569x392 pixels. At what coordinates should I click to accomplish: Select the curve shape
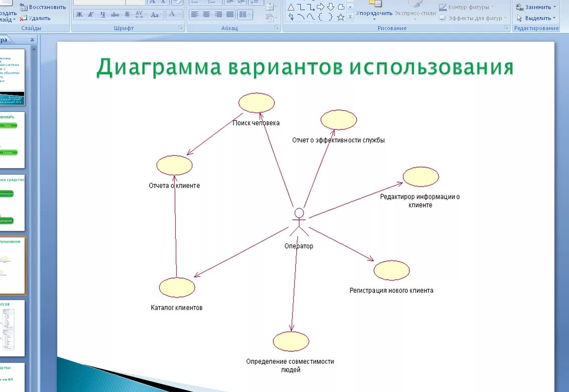point(311,17)
